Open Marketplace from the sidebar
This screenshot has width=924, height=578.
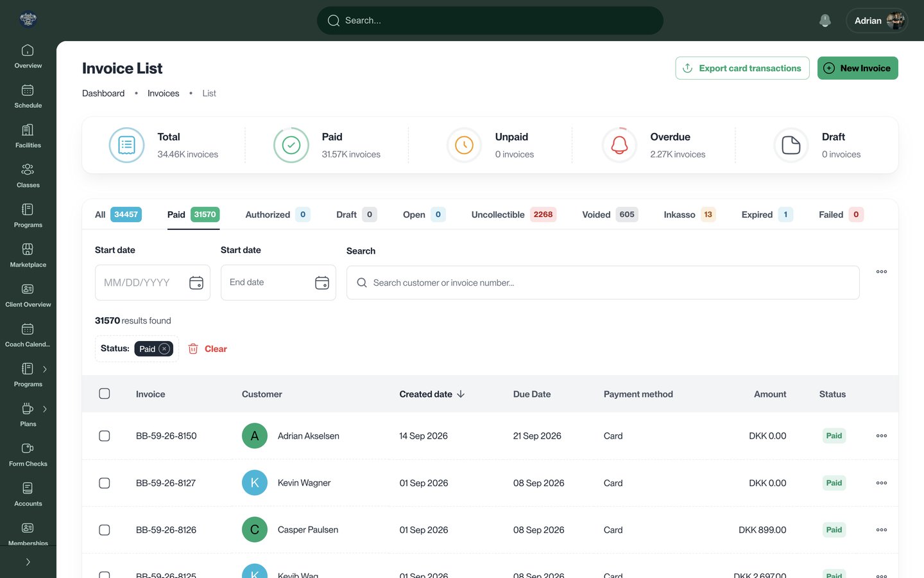(x=28, y=256)
